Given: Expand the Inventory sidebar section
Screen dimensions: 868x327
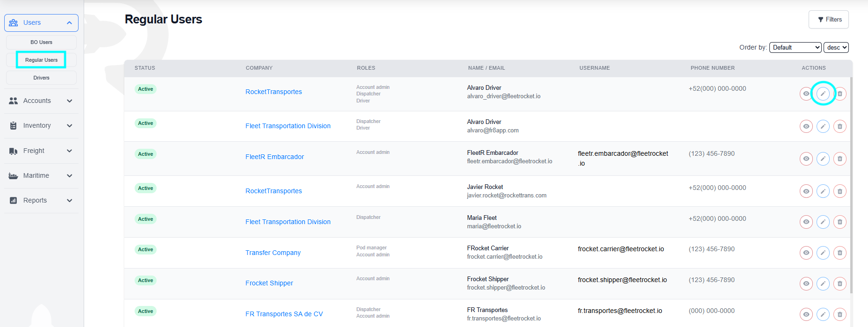Looking at the screenshot, I should 41,125.
